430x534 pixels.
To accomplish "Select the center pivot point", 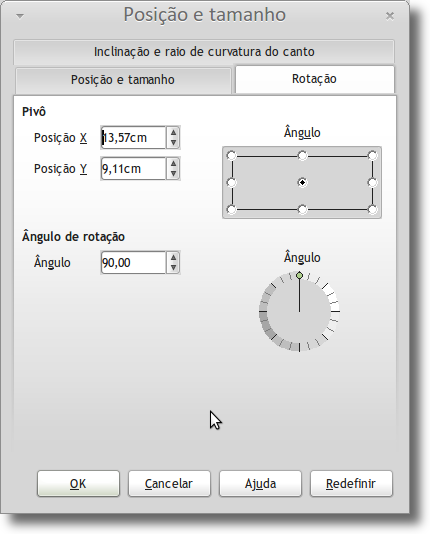I will tap(302, 183).
